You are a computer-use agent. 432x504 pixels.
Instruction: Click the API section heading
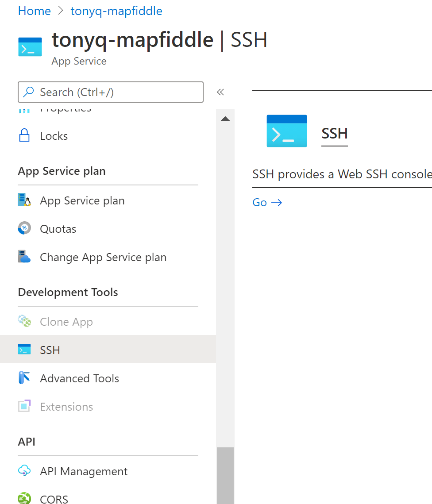[x=27, y=441]
